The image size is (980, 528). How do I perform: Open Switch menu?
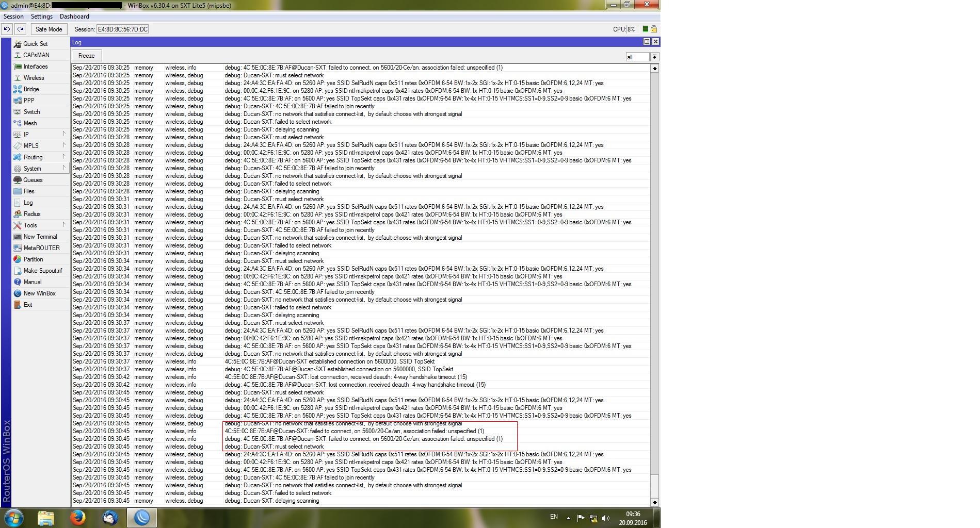point(31,112)
